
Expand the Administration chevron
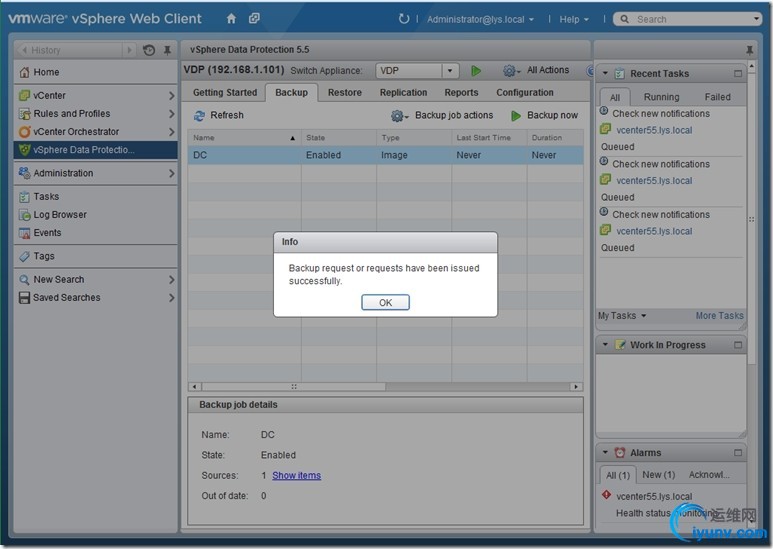pos(172,173)
